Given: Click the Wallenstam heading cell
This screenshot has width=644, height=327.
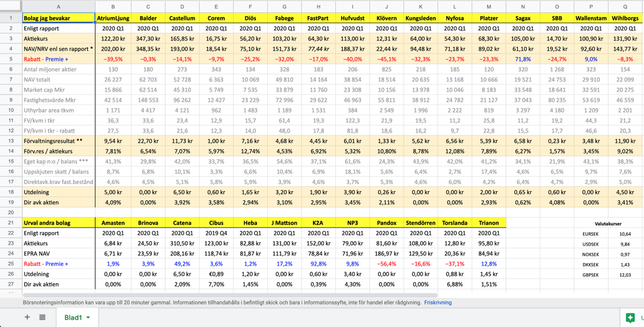Looking at the screenshot, I should click(591, 18).
